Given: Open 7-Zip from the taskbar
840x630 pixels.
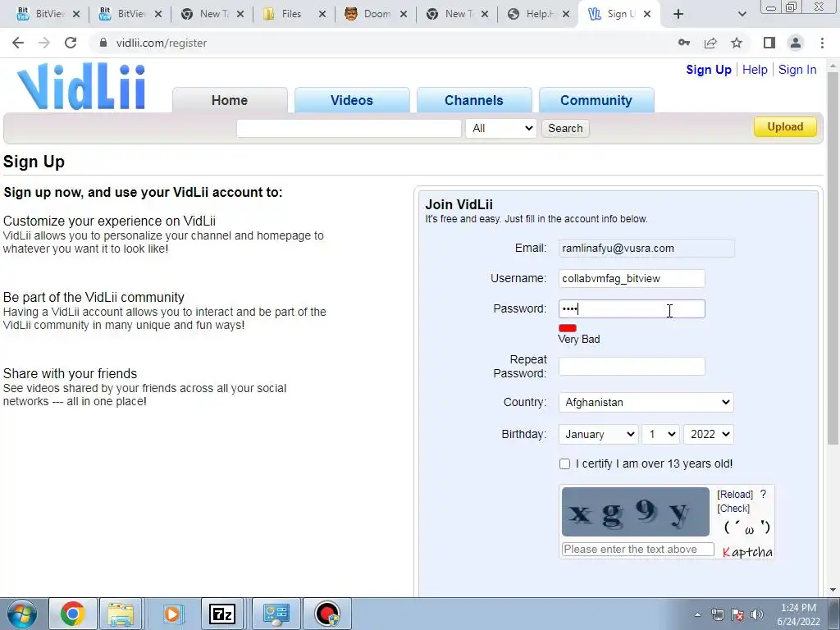Looking at the screenshot, I should [221, 614].
